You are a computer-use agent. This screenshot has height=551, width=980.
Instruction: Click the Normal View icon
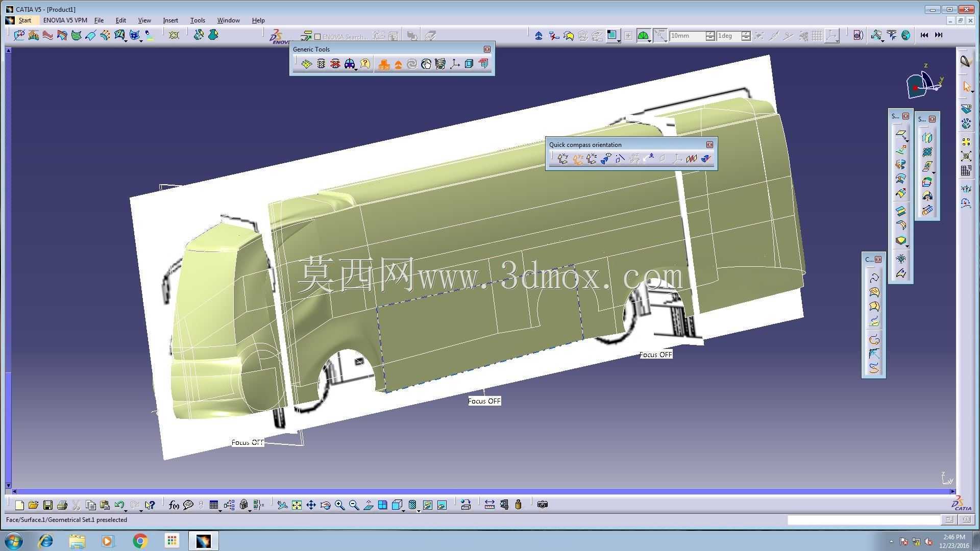tap(368, 505)
